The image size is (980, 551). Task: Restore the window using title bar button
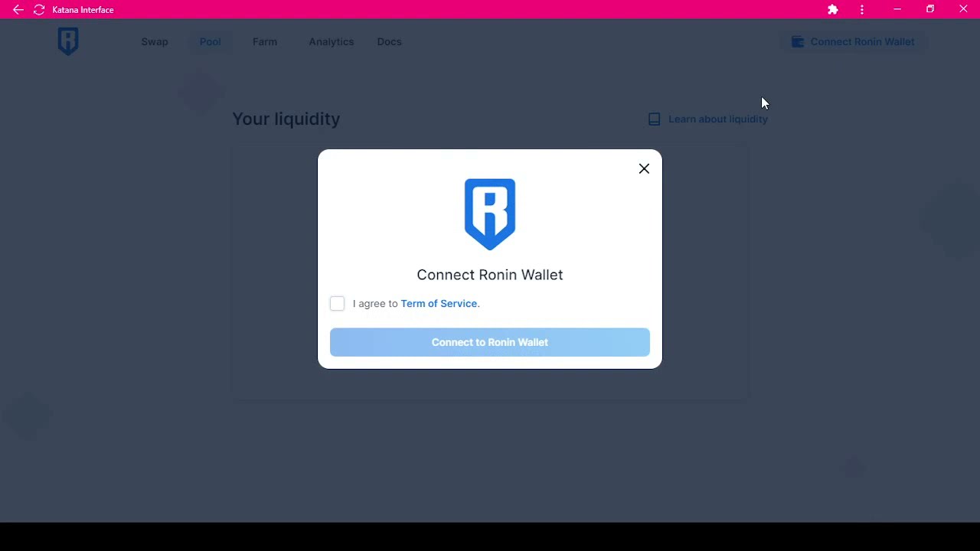[x=930, y=9]
